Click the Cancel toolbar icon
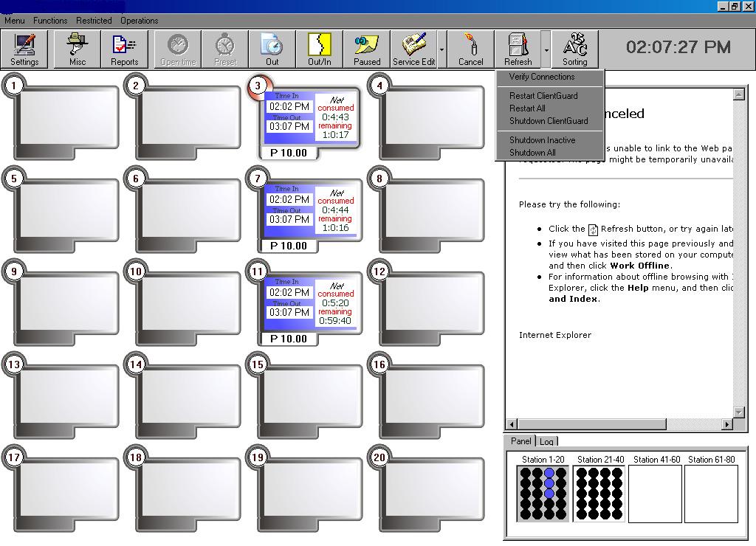 [x=470, y=49]
